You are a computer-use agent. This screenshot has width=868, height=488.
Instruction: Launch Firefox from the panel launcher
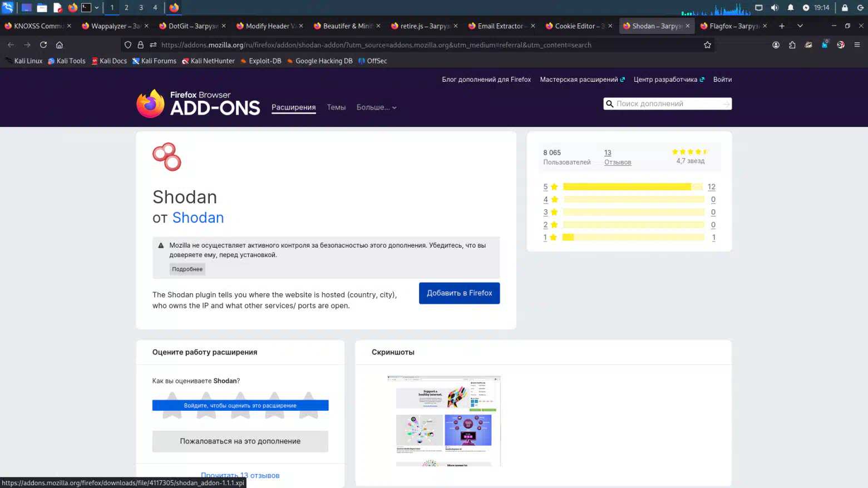(x=72, y=8)
